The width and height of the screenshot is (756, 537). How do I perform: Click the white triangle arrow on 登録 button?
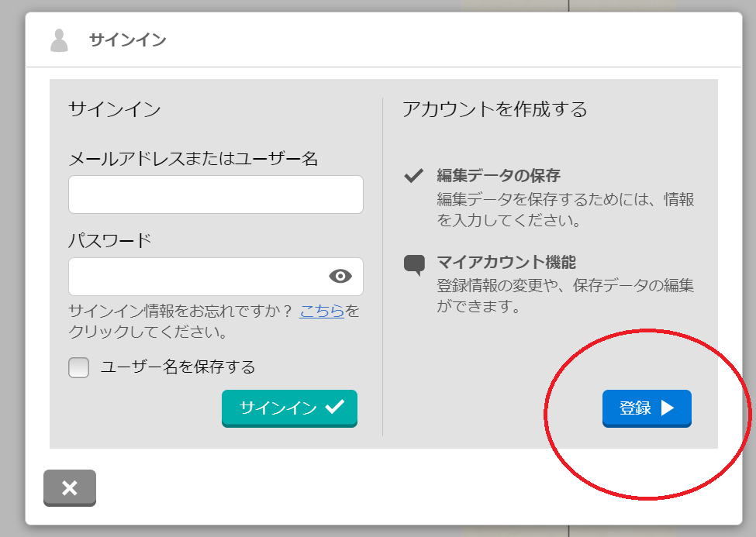668,408
